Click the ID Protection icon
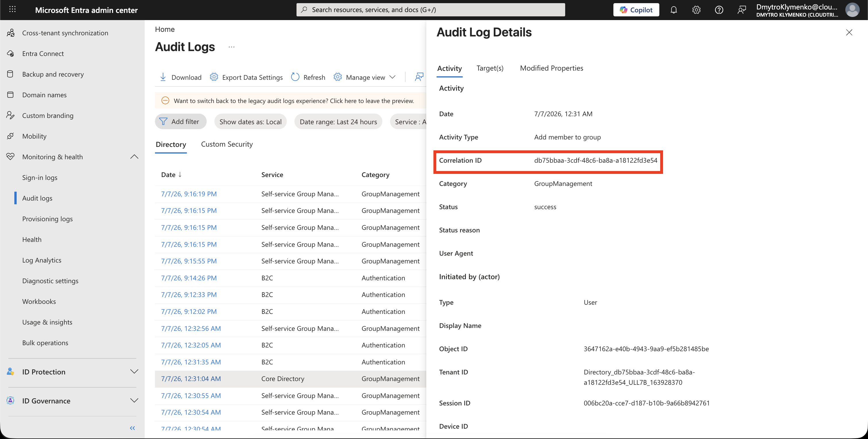 (10, 371)
